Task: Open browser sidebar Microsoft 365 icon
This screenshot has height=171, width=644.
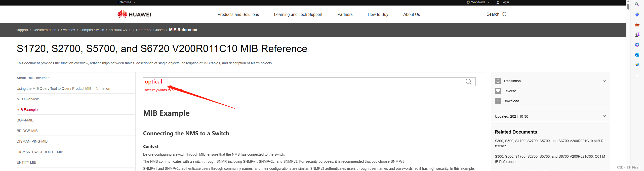Action: tap(637, 45)
